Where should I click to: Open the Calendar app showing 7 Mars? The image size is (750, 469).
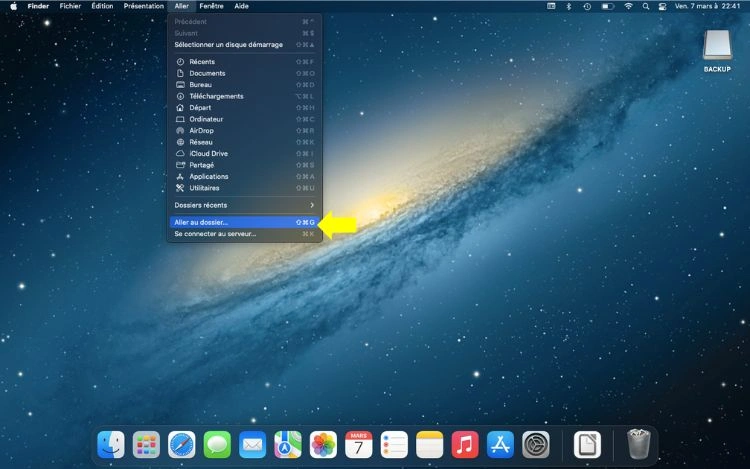point(358,444)
